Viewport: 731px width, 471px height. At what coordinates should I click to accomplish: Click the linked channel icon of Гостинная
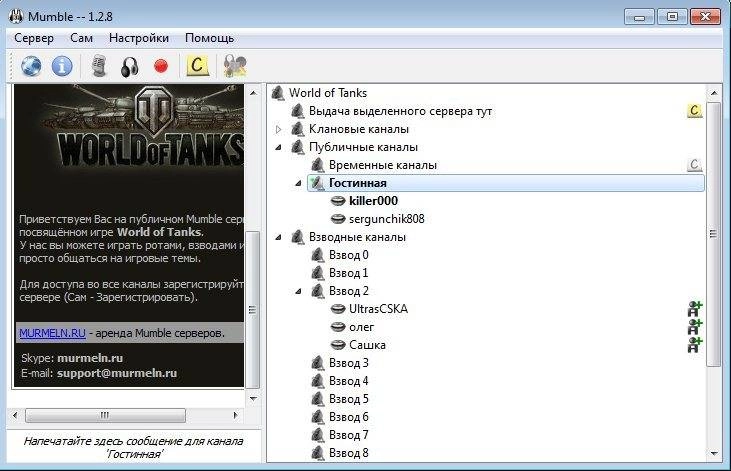pyautogui.click(x=317, y=183)
